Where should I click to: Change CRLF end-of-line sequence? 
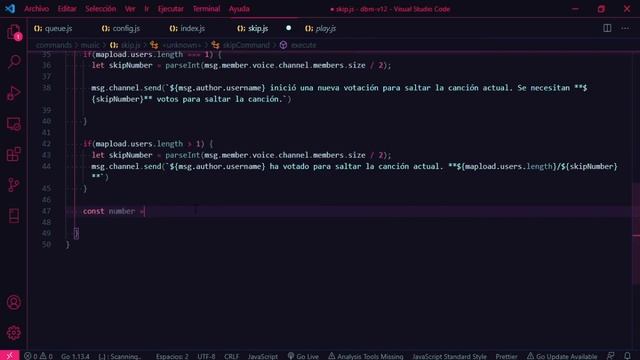point(231,356)
